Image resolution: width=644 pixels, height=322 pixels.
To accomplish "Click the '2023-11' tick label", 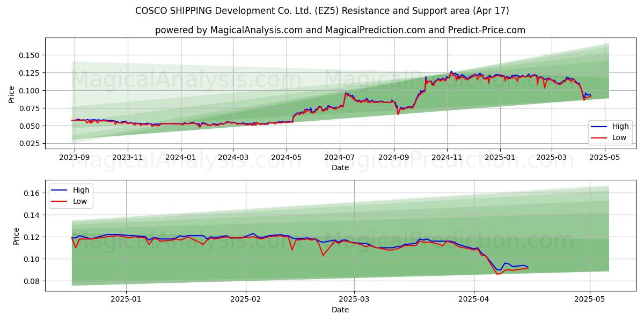I will pyautogui.click(x=128, y=157).
